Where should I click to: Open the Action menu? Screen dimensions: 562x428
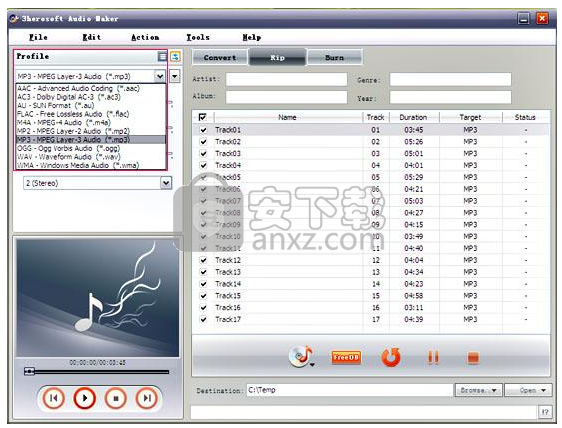pos(145,37)
